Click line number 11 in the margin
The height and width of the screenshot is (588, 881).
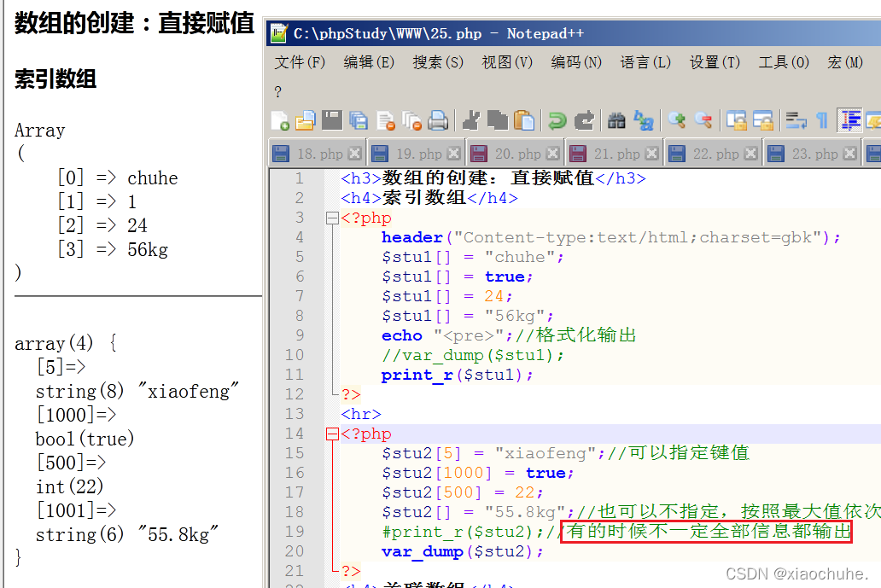(x=295, y=375)
